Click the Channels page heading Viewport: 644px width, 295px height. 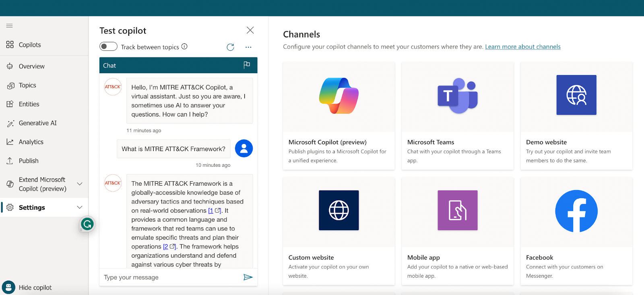tap(301, 34)
